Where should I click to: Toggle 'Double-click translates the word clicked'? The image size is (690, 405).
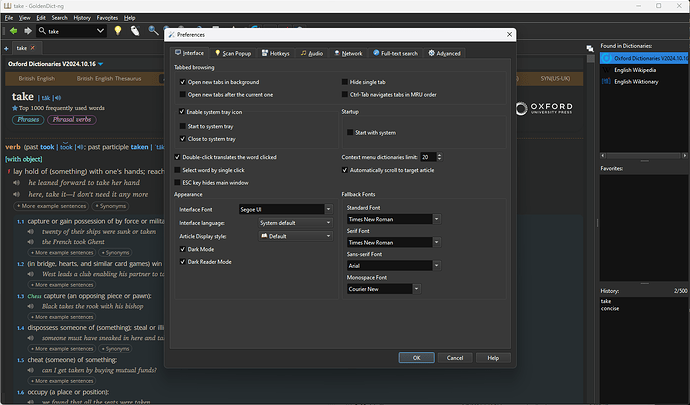coord(177,157)
